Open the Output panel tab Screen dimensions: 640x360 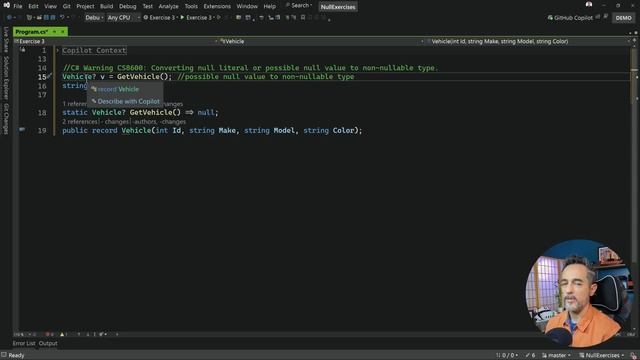[48, 343]
